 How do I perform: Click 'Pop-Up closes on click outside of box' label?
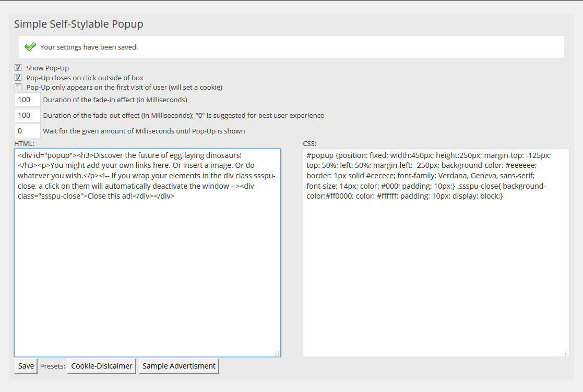[85, 78]
